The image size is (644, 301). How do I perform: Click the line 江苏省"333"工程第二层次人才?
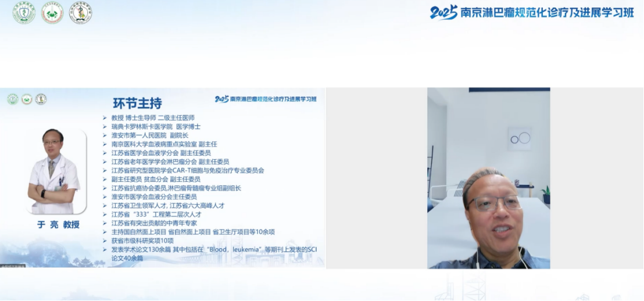tap(156, 214)
